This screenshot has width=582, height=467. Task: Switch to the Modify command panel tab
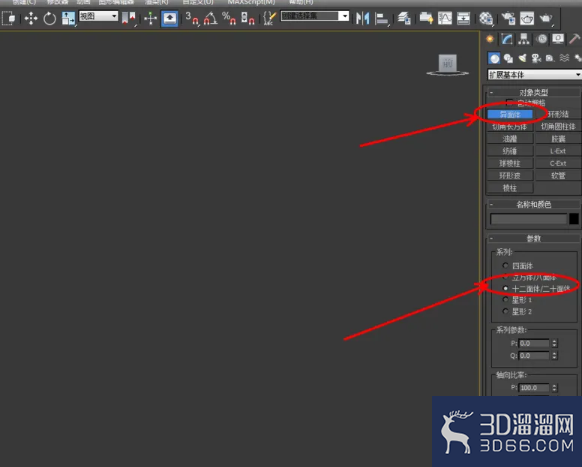pyautogui.click(x=507, y=39)
